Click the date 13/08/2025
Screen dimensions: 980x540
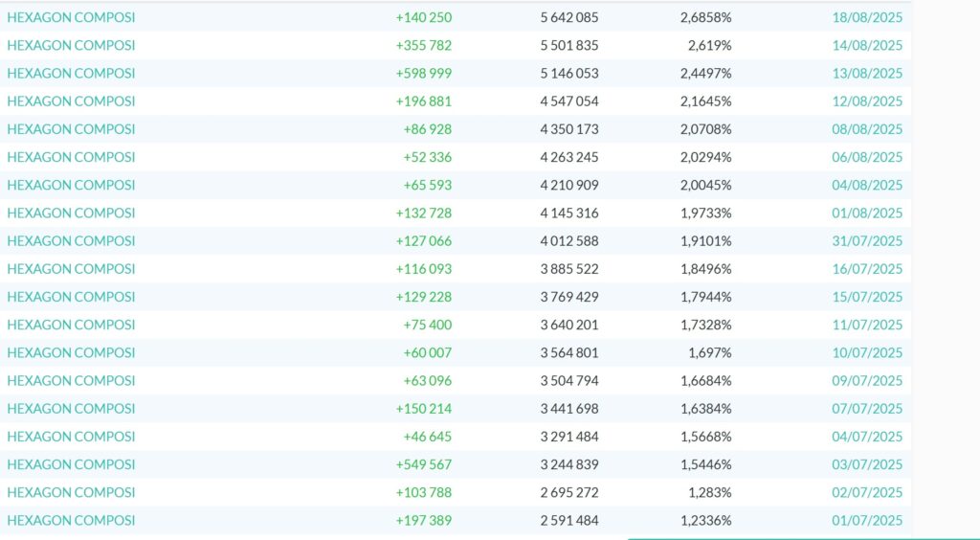pyautogui.click(x=867, y=73)
